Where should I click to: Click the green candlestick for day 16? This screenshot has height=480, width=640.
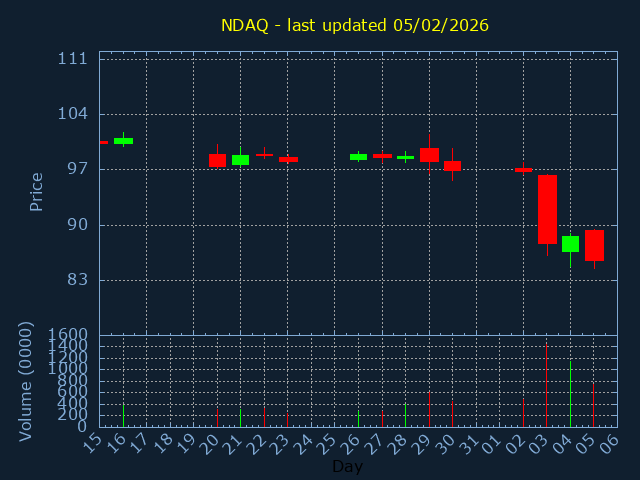tap(123, 141)
